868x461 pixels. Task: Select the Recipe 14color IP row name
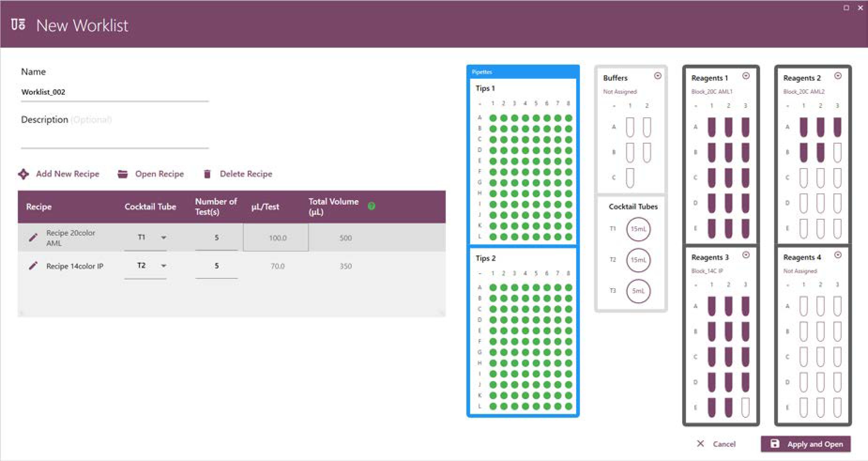point(75,266)
